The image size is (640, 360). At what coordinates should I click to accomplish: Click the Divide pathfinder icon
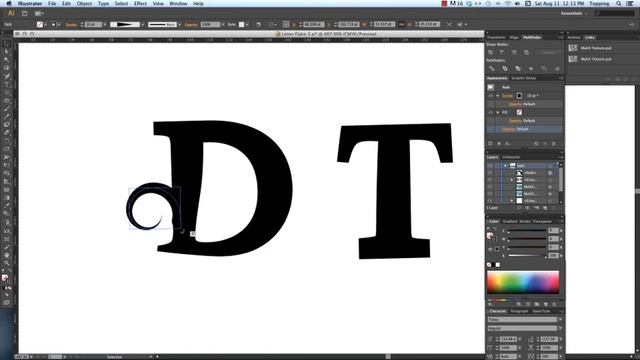[492, 69]
